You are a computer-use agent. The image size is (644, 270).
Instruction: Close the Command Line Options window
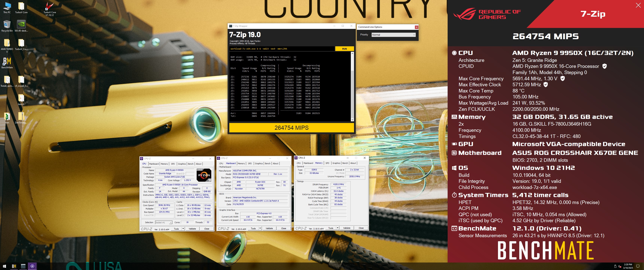[417, 27]
